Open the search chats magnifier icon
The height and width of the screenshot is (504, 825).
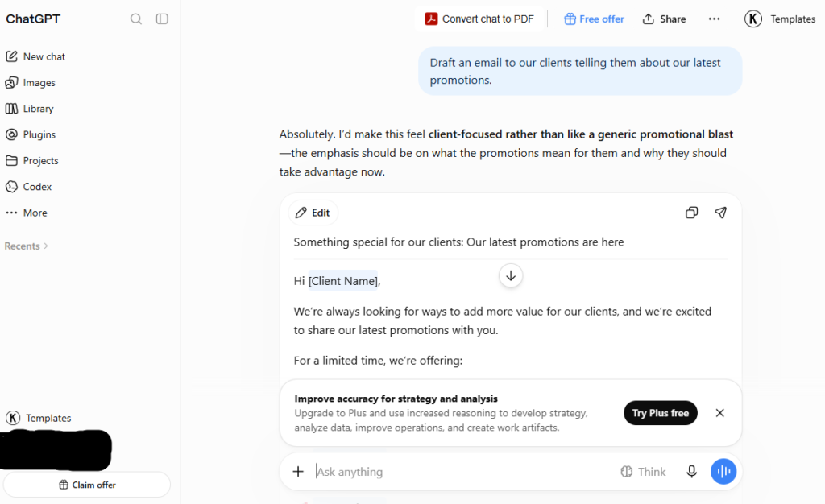coord(135,19)
